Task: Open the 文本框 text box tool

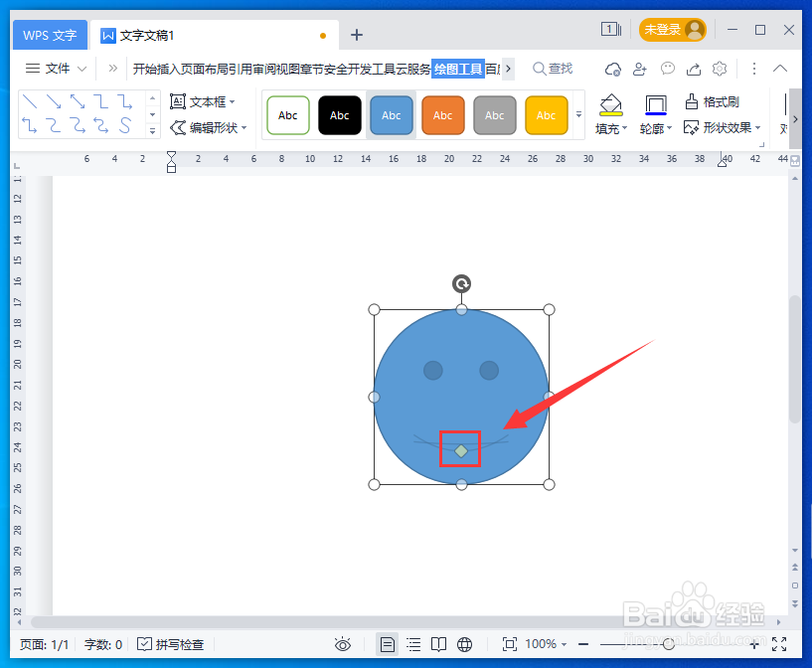Action: pyautogui.click(x=204, y=101)
